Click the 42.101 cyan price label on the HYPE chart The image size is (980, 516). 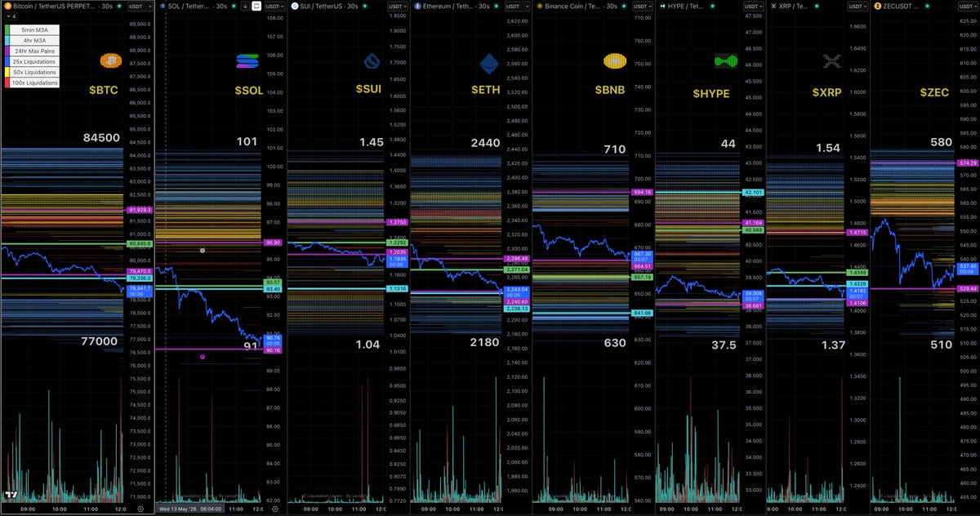(752, 192)
